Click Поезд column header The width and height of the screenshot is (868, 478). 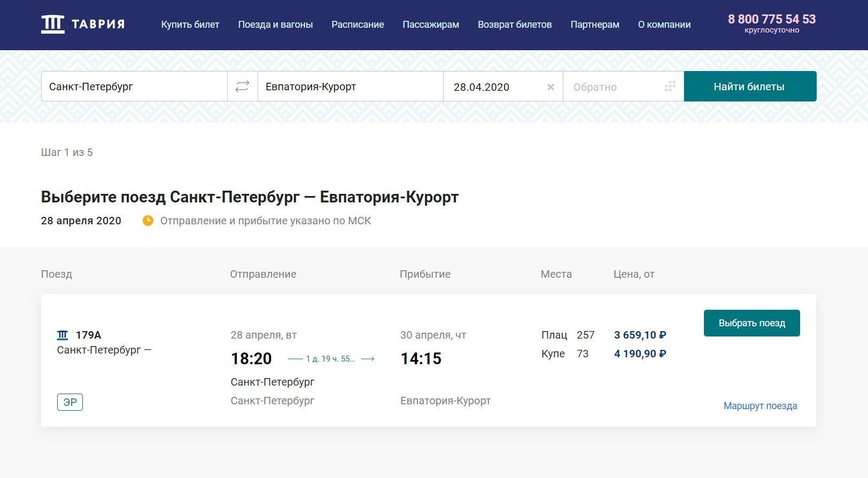point(57,274)
